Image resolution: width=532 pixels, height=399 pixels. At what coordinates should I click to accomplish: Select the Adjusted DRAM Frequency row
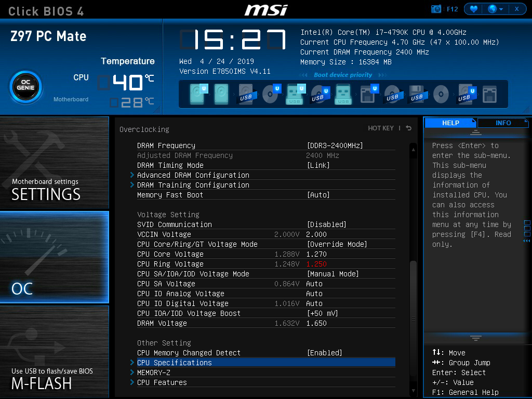click(x=266, y=155)
